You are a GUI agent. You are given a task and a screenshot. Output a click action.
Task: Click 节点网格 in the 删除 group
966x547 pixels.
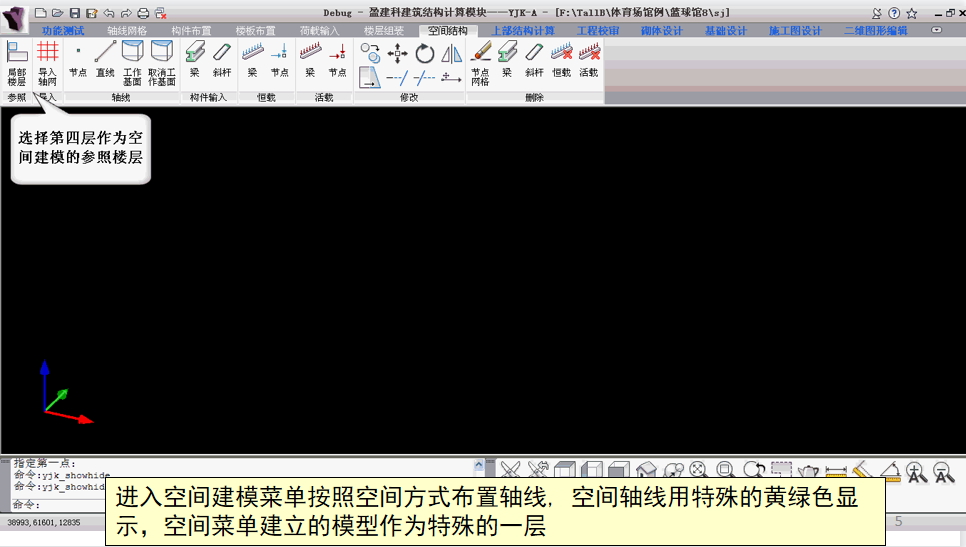click(481, 63)
